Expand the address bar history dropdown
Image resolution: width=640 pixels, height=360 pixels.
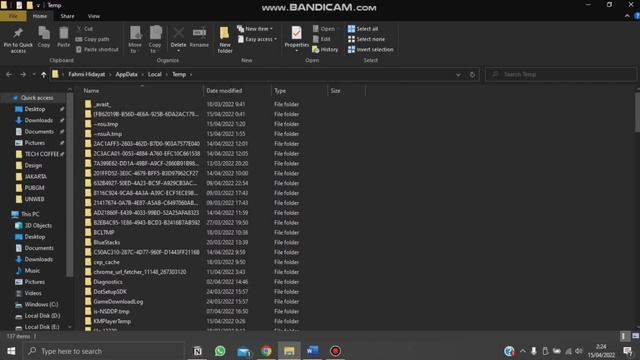tap(458, 75)
